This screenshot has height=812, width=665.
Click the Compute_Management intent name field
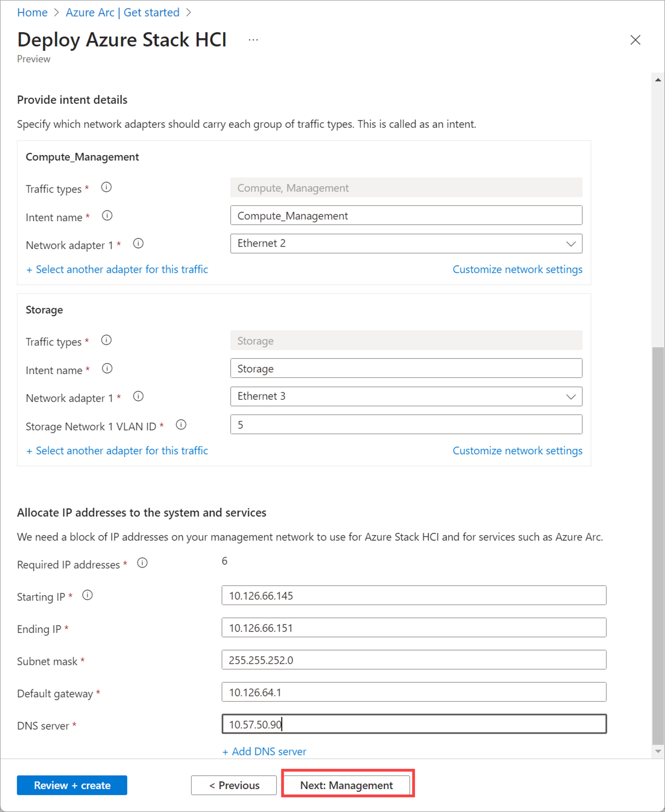(x=406, y=216)
